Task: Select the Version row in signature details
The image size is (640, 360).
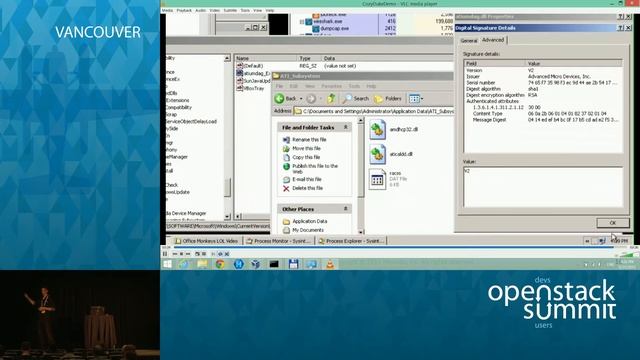Action: (542, 70)
